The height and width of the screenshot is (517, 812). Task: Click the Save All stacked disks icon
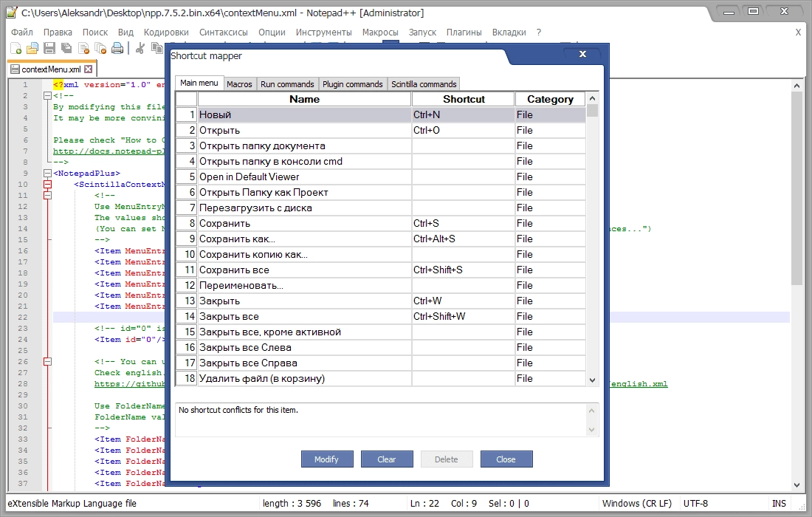66,49
